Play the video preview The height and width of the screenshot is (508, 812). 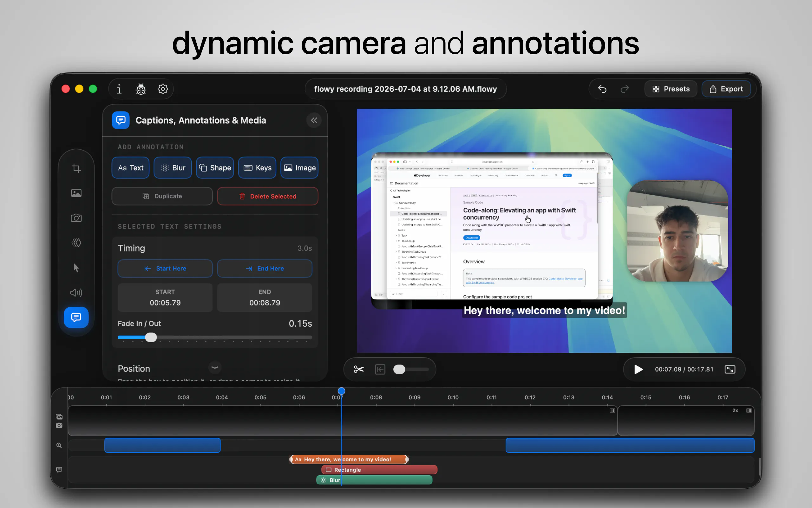pyautogui.click(x=638, y=370)
